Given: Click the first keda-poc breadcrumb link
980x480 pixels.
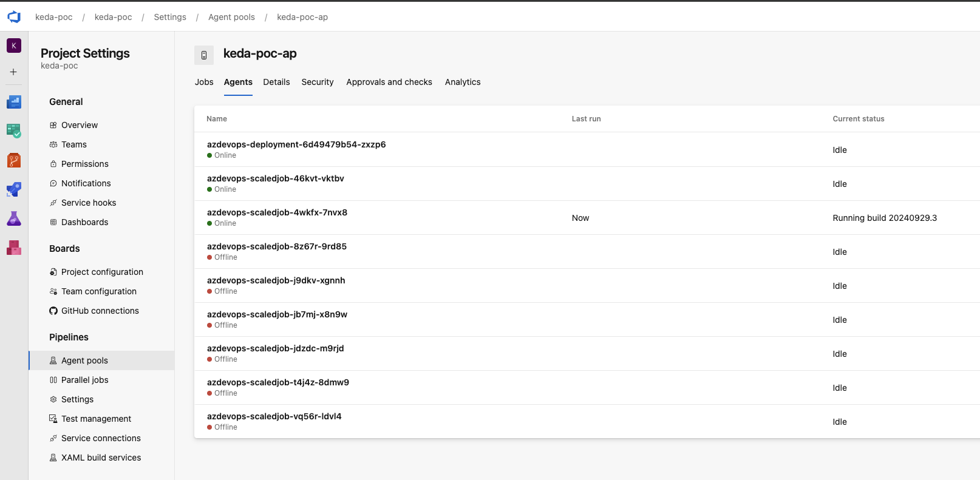Looking at the screenshot, I should [54, 17].
